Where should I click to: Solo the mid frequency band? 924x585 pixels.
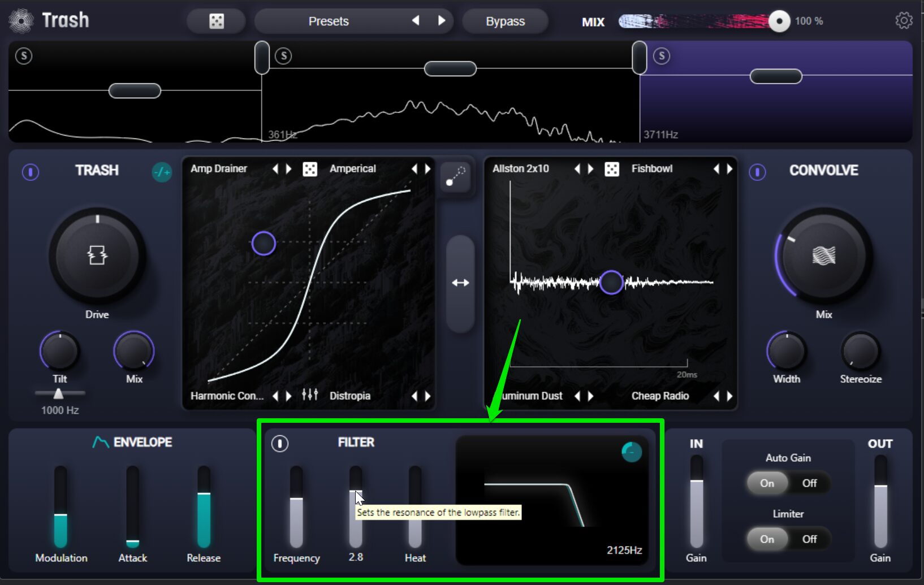(x=283, y=56)
